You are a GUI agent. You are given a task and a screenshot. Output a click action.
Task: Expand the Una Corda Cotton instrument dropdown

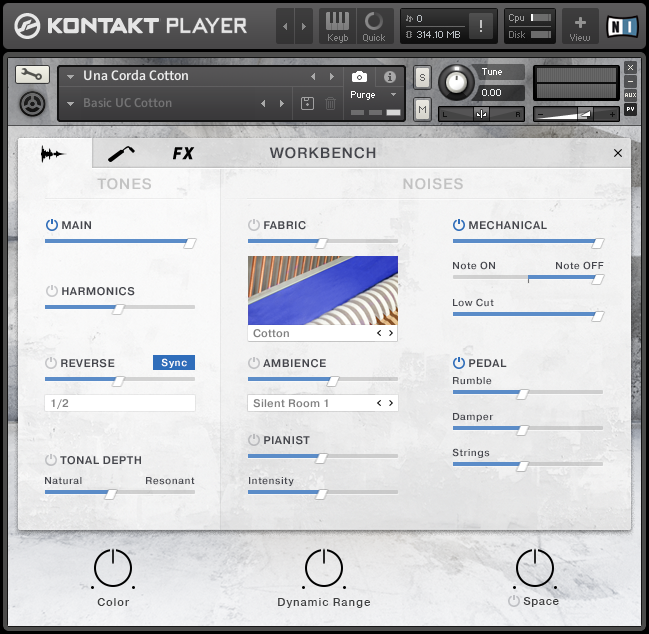tap(71, 77)
